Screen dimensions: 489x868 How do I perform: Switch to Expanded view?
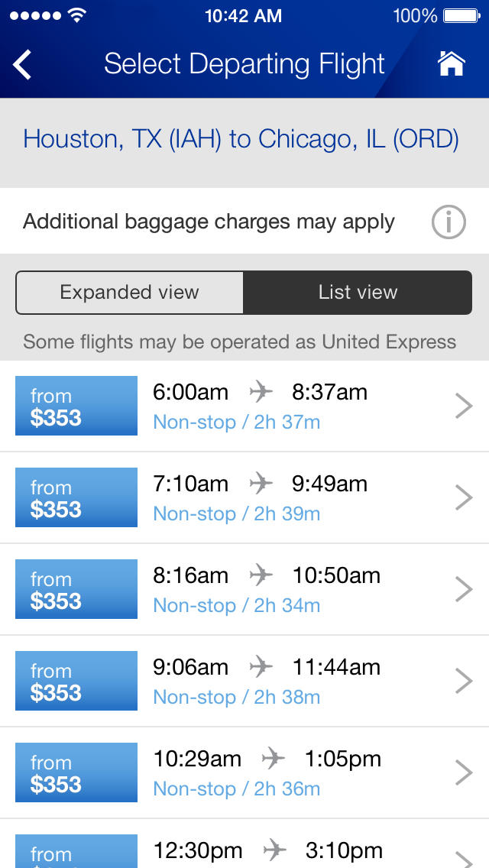coord(130,292)
